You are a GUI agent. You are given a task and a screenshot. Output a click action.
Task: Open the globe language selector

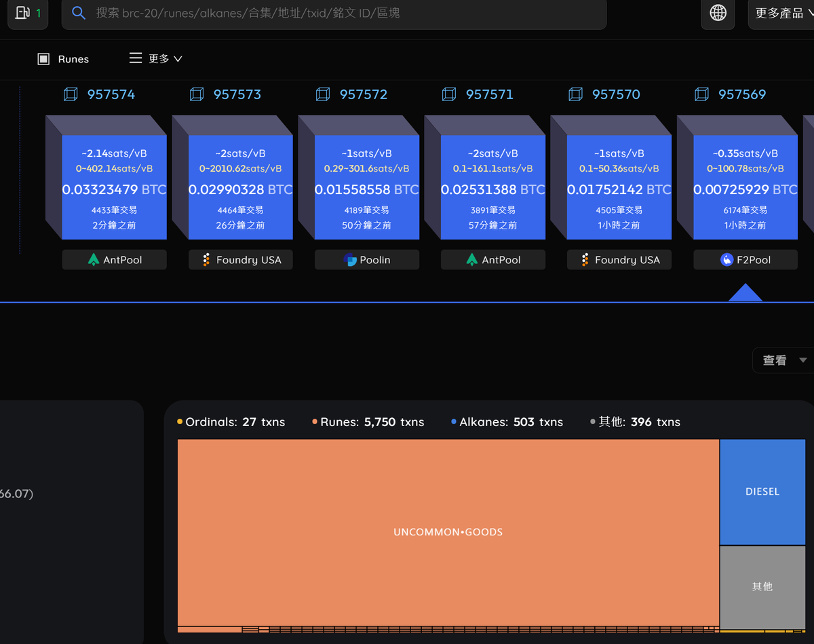pos(718,12)
